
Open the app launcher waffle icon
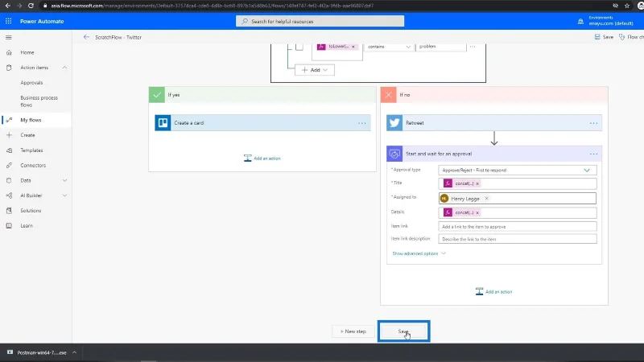click(9, 21)
